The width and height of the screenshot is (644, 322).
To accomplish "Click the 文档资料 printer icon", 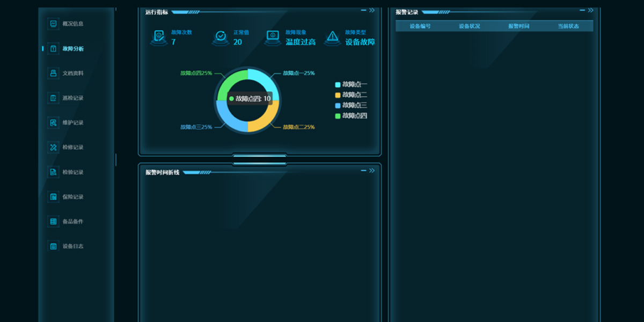I will pos(53,73).
